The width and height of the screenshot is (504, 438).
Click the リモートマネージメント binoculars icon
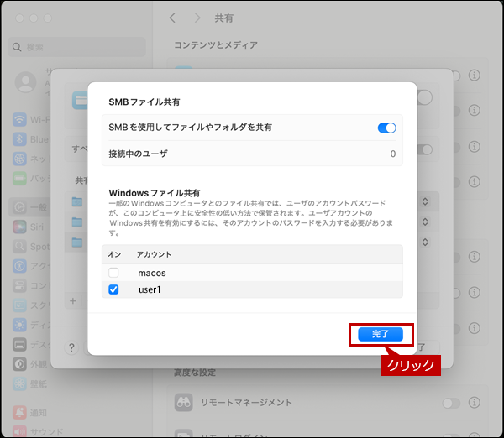tap(183, 403)
